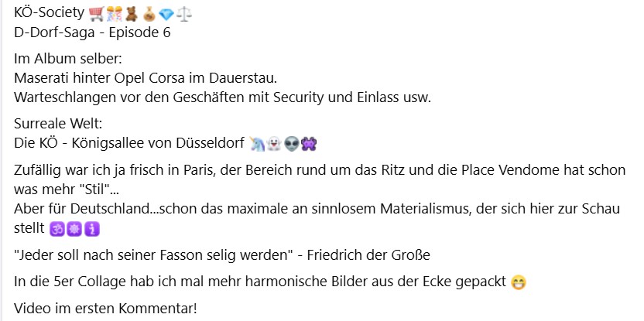Click the shopping cart emoji

(x=96, y=15)
